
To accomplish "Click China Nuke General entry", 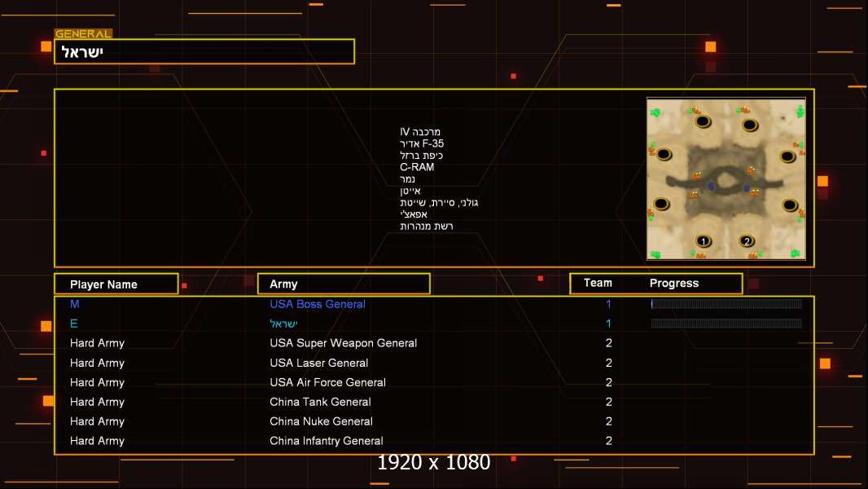I will (321, 421).
